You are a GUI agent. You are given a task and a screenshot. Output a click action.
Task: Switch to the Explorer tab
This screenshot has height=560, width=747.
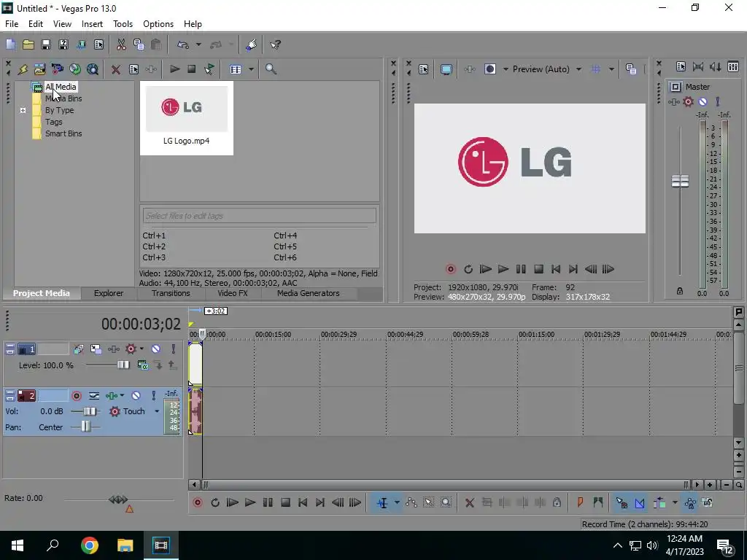tap(109, 293)
